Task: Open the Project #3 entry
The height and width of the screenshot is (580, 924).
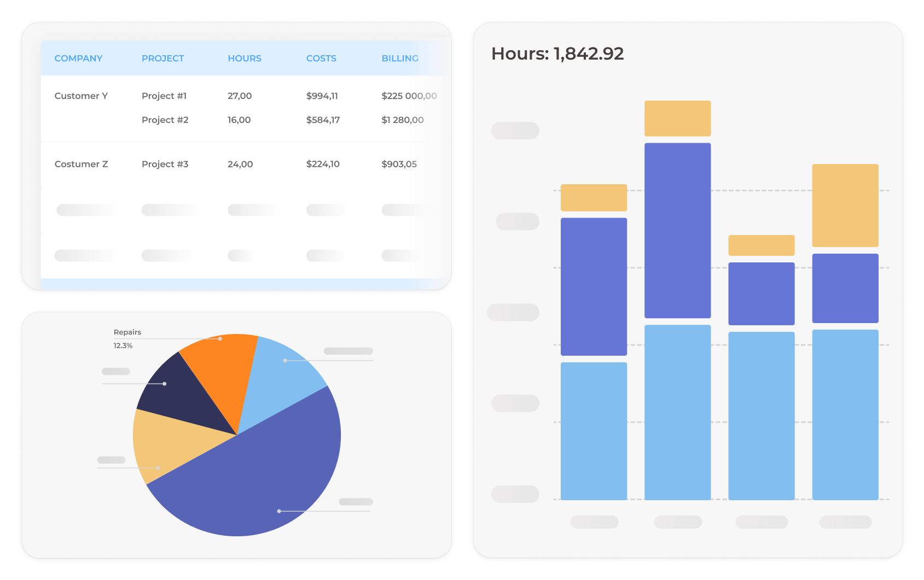Action: click(x=165, y=165)
